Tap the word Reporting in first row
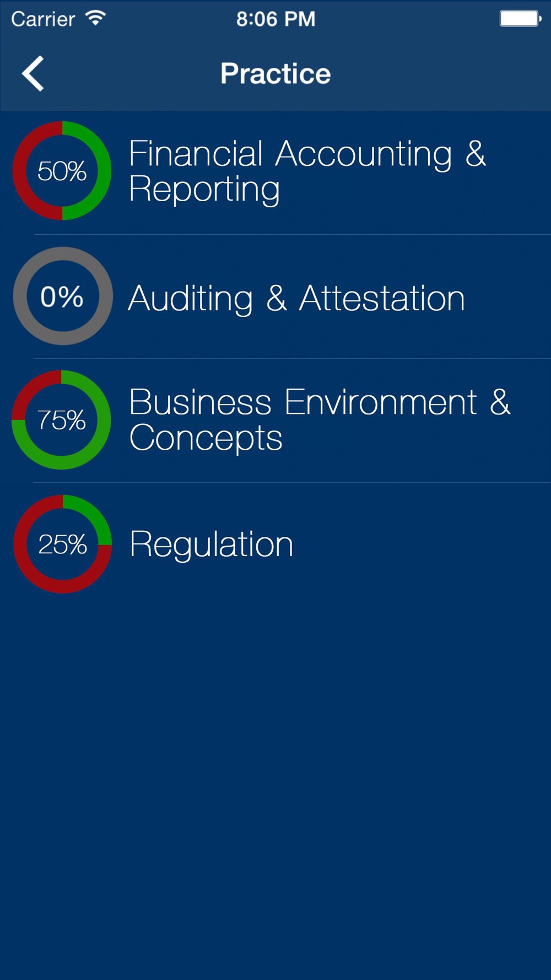Screen dimensions: 551x980 (x=204, y=190)
